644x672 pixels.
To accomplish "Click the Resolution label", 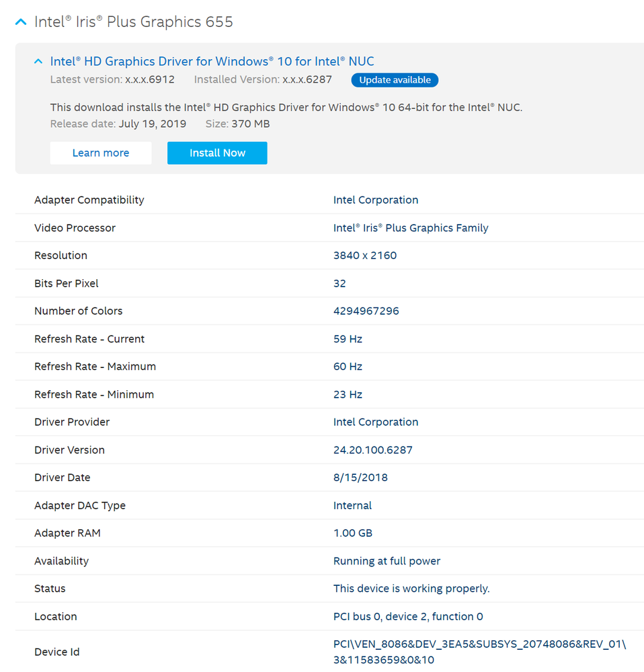I will pos(61,256).
